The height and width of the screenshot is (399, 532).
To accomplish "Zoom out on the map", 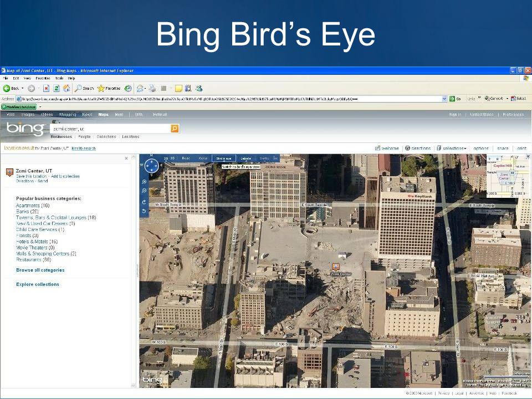I will coord(144,191).
